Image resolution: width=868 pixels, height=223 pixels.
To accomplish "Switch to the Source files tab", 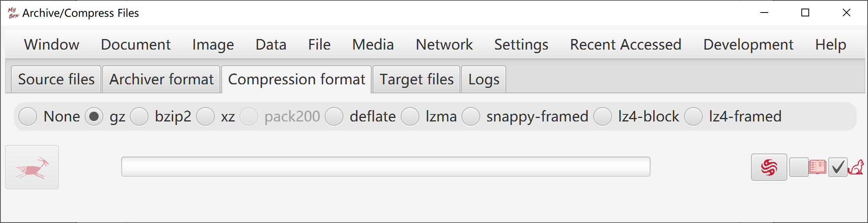I will point(56,79).
